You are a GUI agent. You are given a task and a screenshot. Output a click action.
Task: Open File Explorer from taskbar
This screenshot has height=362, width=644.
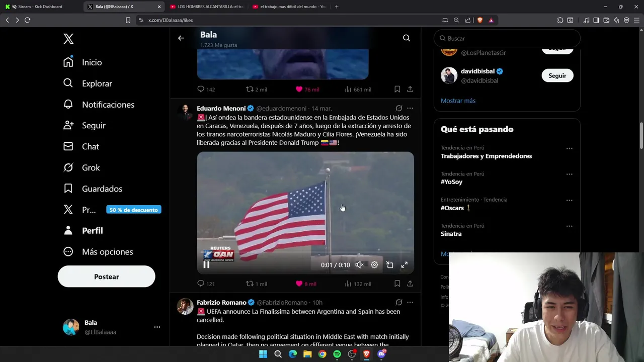coord(307,354)
